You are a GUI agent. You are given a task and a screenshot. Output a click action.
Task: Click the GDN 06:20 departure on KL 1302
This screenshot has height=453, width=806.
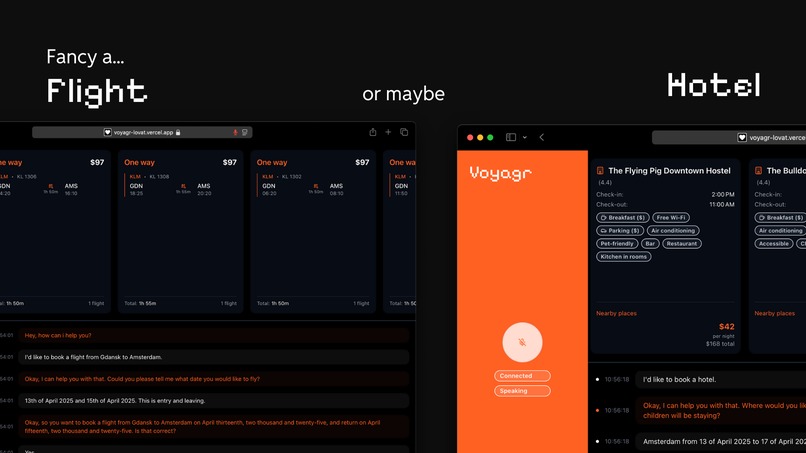pos(269,189)
